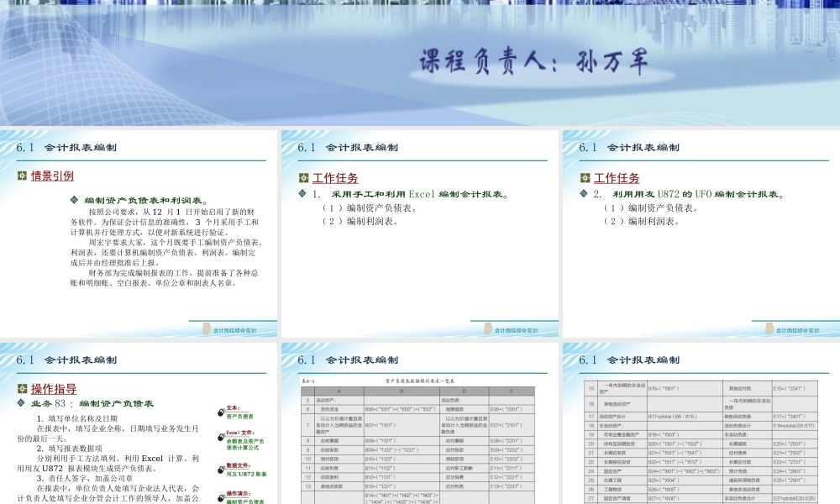This screenshot has height=504, width=840.
Task: Click the mouse icon next to 数据文件
Action: [221, 470]
